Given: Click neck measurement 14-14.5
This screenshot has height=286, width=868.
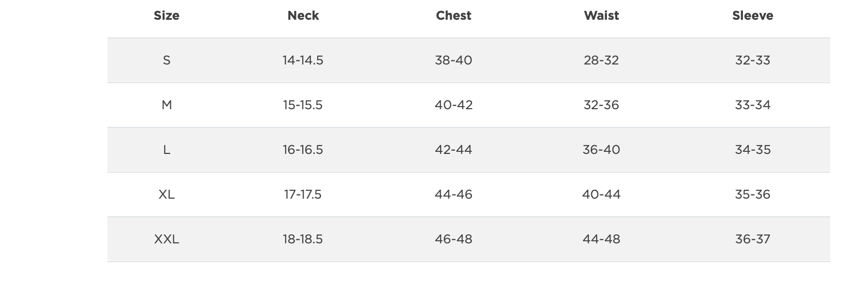Looking at the screenshot, I should click(x=303, y=60).
